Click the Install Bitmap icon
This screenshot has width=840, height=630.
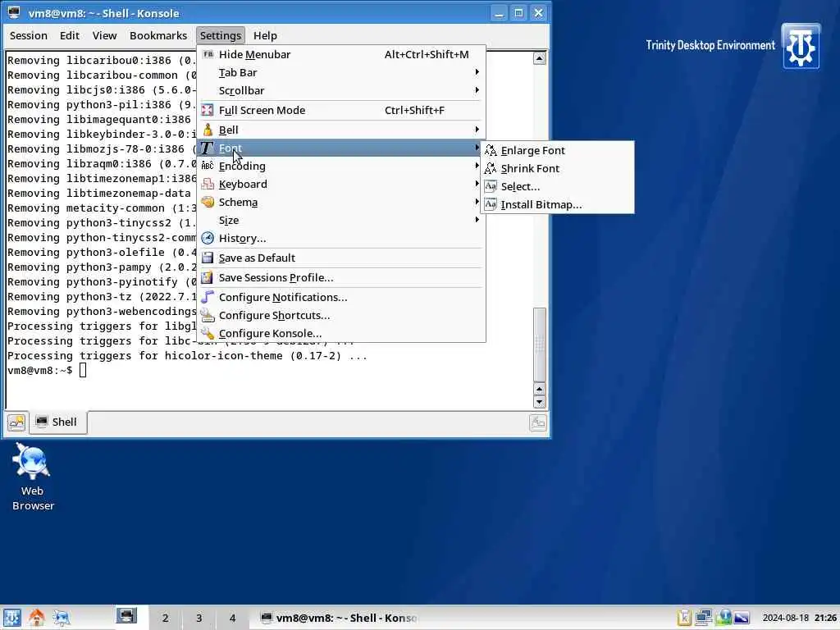point(491,204)
